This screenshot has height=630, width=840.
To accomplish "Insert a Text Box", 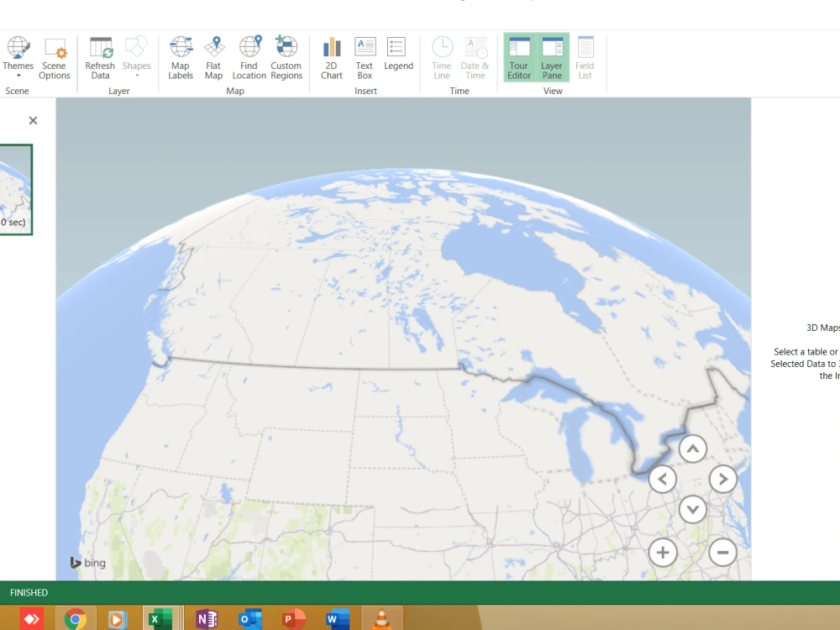I will pos(365,58).
